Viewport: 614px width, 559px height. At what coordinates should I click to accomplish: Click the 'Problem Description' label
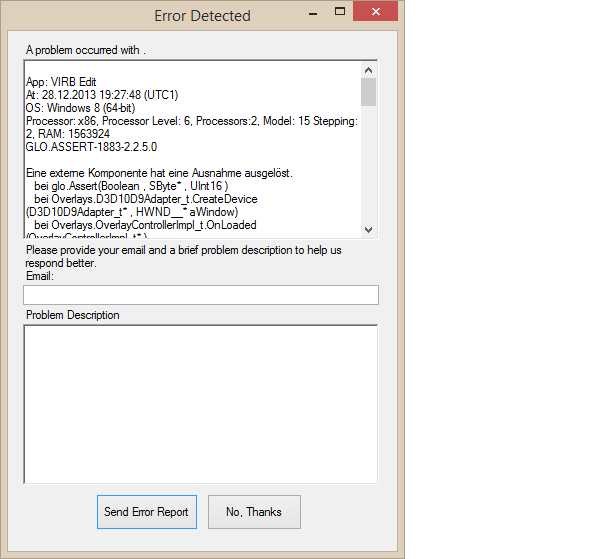pyautogui.click(x=73, y=315)
